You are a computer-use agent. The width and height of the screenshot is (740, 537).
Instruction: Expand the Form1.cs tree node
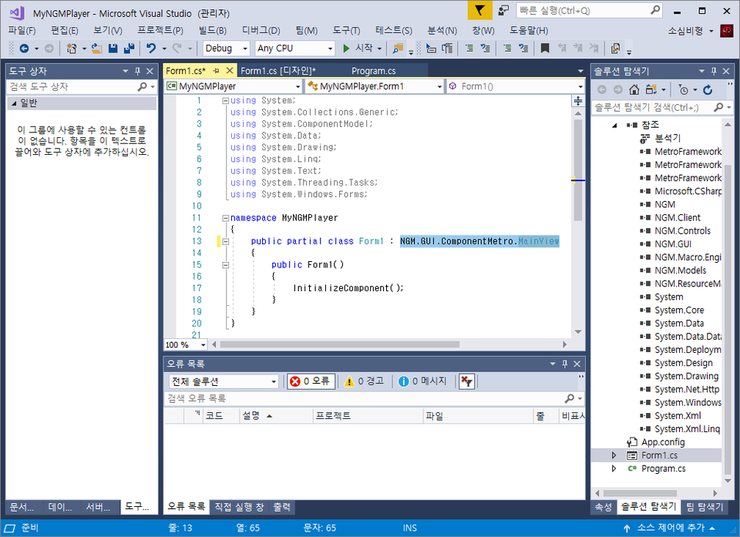coord(614,455)
